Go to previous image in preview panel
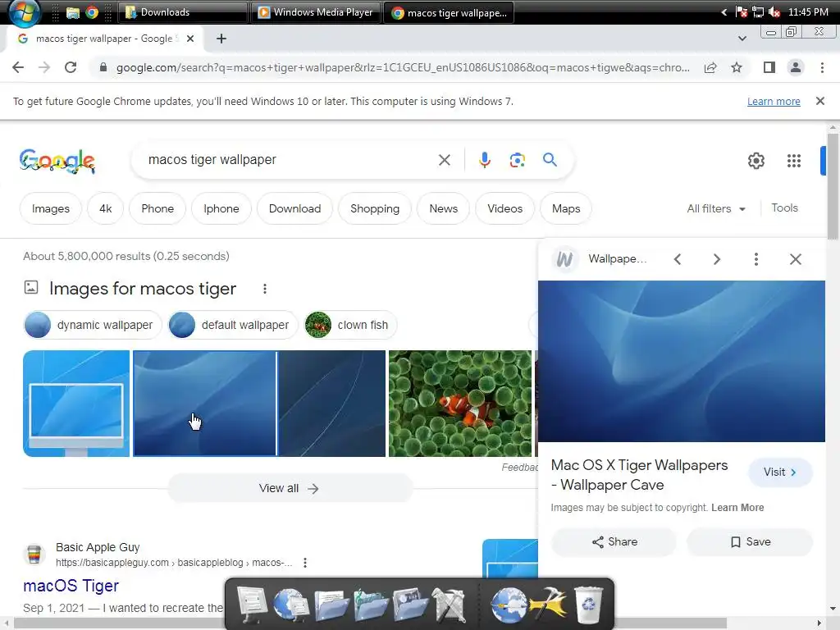This screenshot has height=630, width=840. click(x=678, y=259)
